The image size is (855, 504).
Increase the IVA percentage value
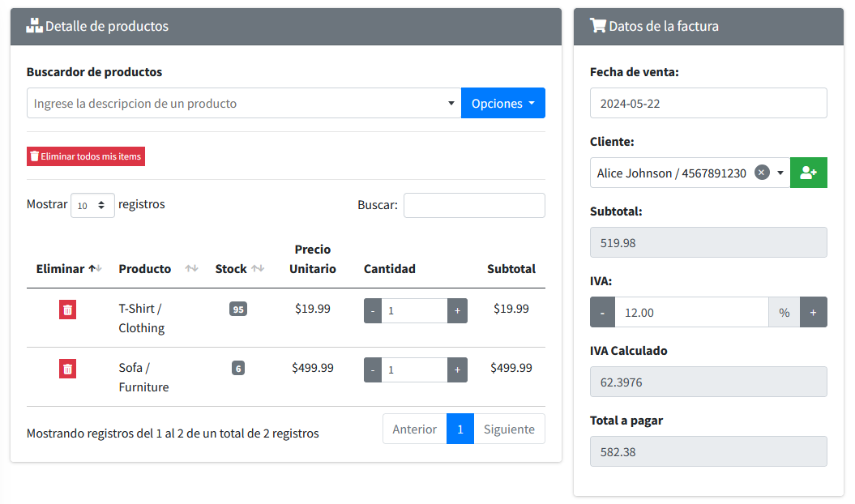tap(813, 312)
